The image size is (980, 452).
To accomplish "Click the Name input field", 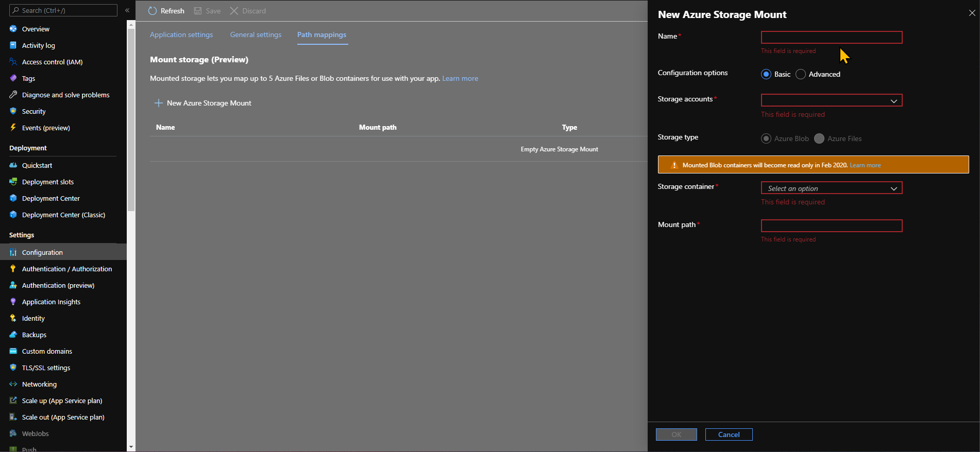I will click(832, 37).
